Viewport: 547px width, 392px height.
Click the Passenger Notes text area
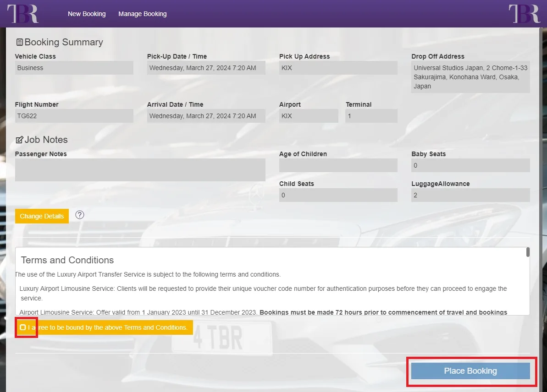pos(140,170)
